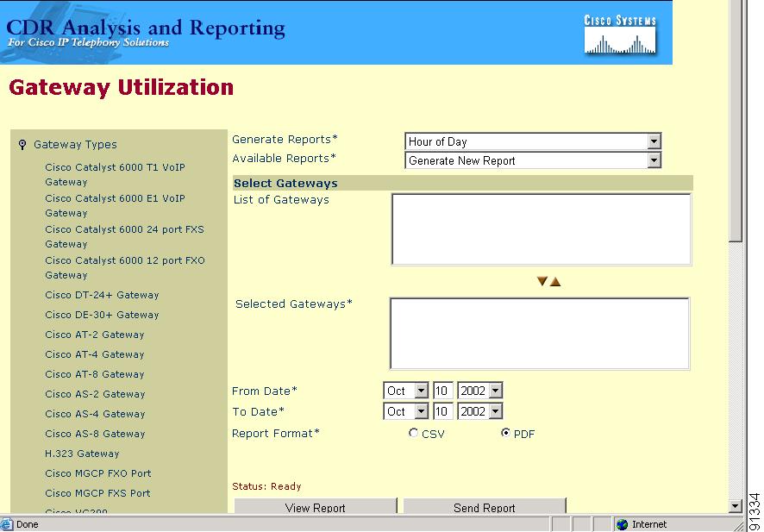This screenshot has width=764, height=532.
Task: Click the View Report button
Action: (316, 507)
